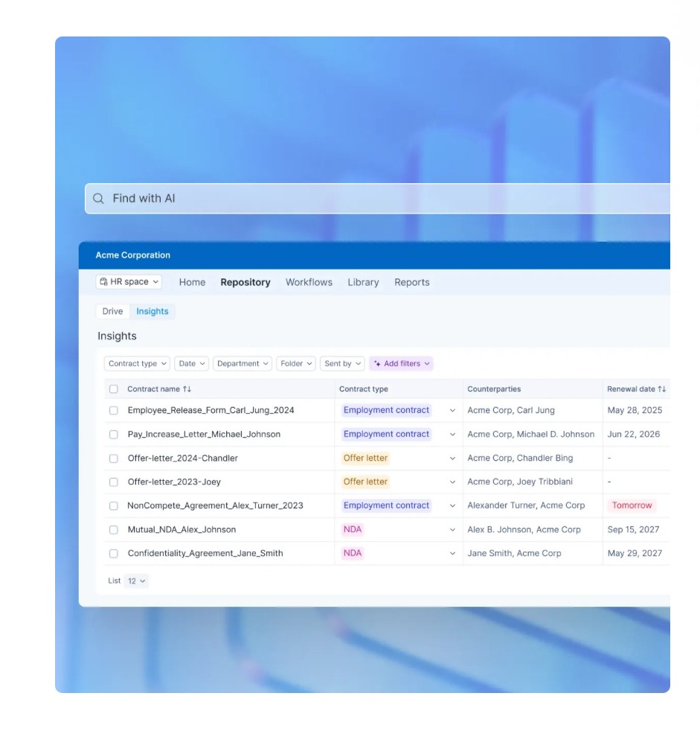
Task: Open the Workflows menu item
Action: click(x=309, y=282)
